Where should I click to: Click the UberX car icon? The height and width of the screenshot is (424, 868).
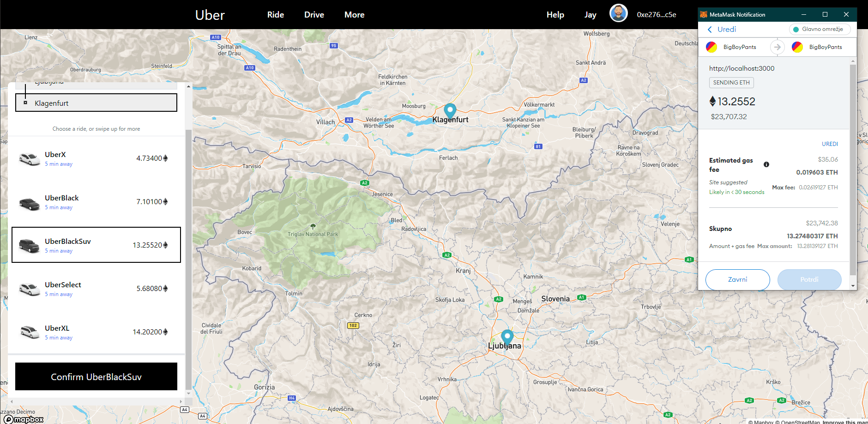point(29,159)
